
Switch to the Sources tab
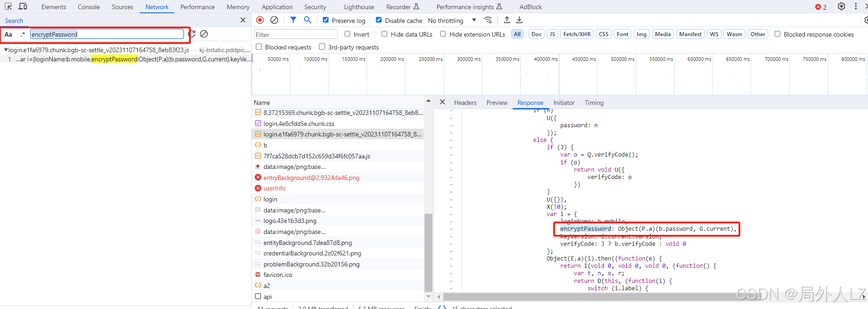(123, 7)
